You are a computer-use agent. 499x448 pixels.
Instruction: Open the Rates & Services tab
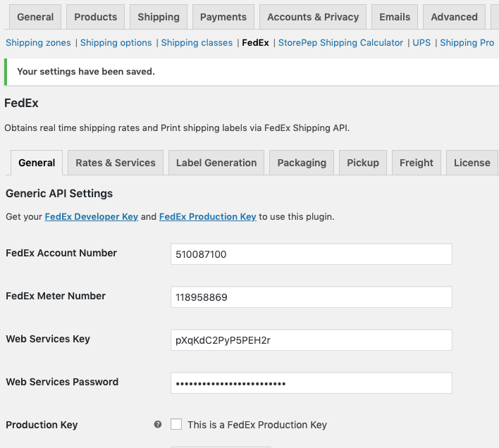pyautogui.click(x=116, y=163)
